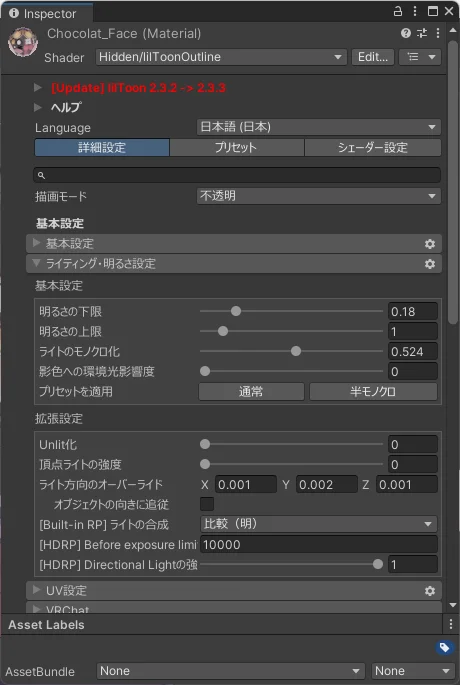Click the Before exposure limit field 10000
Screen dimensions: 460x685
318,544
